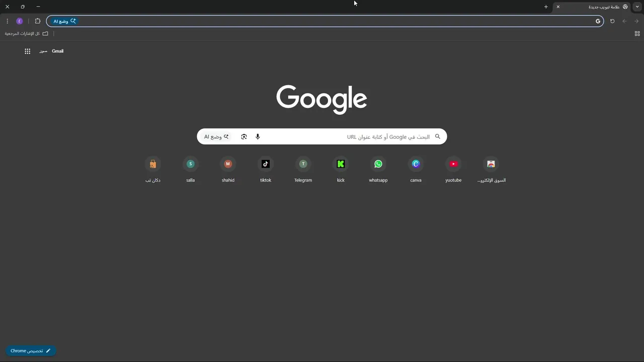Reload the current page
This screenshot has width=644, height=362.
[612, 21]
